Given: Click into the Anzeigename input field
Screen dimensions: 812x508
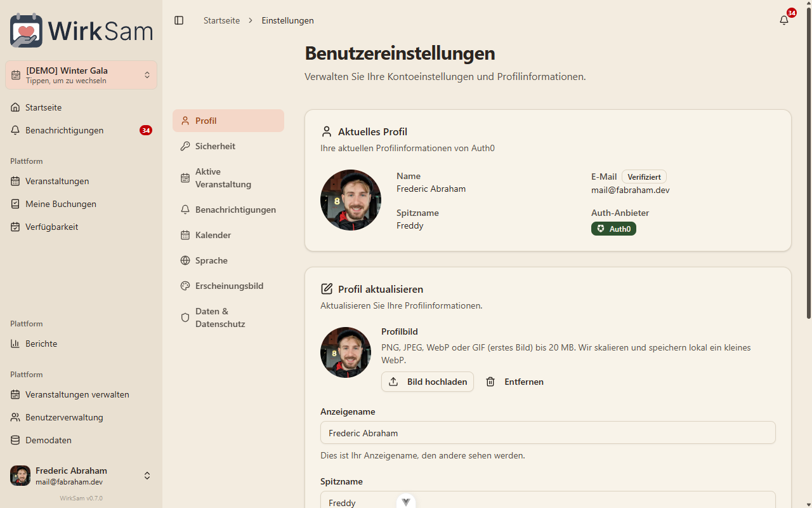Looking at the screenshot, I should pyautogui.click(x=548, y=432).
